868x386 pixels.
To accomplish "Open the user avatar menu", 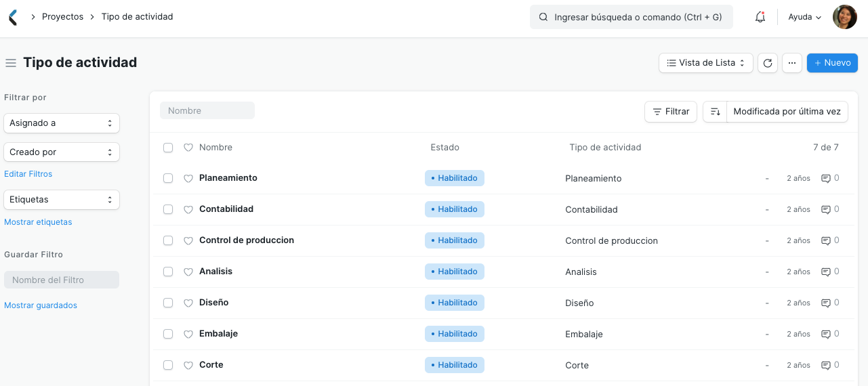I will click(x=844, y=18).
